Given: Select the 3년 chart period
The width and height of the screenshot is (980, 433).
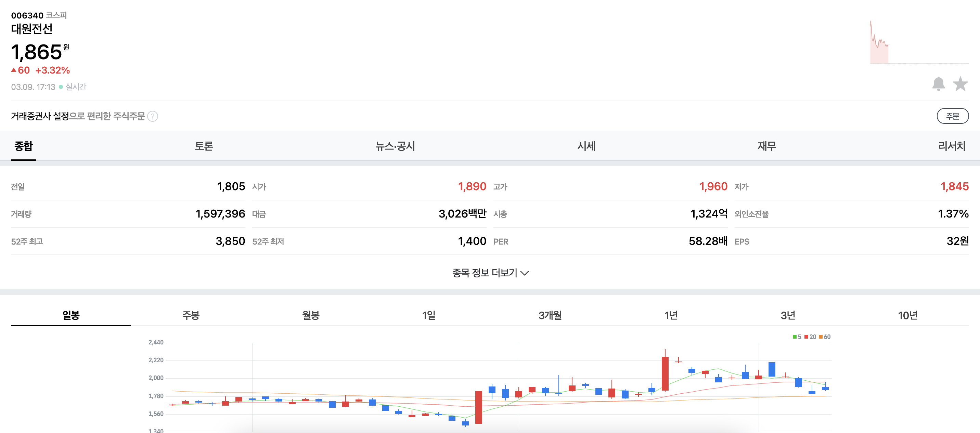Looking at the screenshot, I should point(788,315).
